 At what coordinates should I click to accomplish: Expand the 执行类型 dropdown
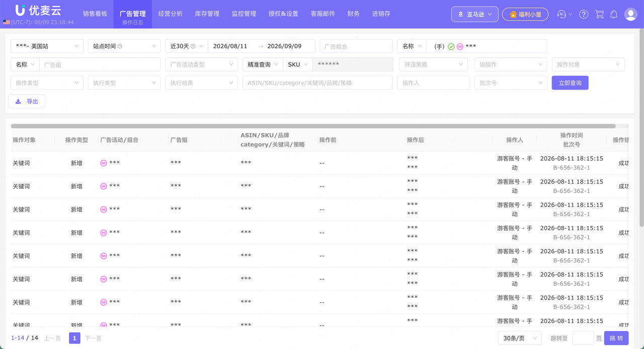(124, 83)
